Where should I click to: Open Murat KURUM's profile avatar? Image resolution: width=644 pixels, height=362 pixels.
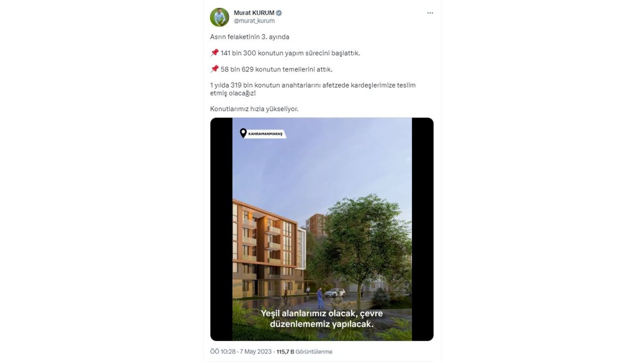(x=219, y=17)
